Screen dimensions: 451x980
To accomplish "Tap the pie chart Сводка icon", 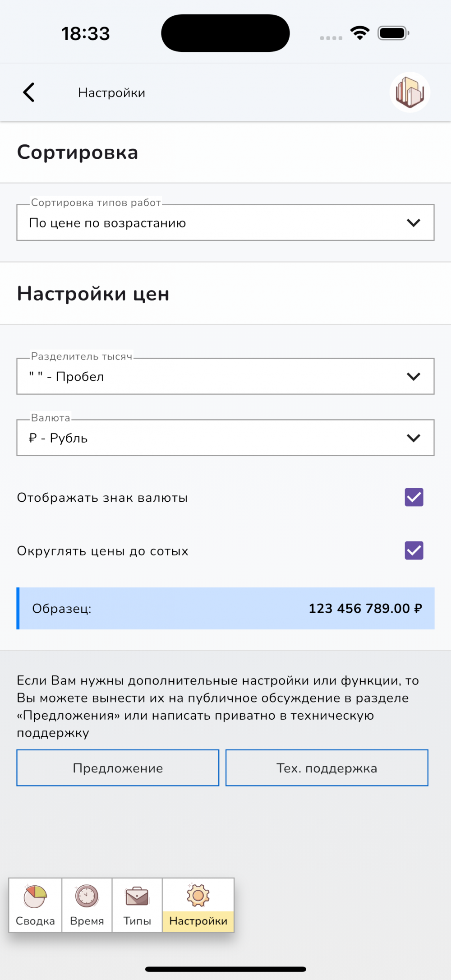I will pos(35,896).
